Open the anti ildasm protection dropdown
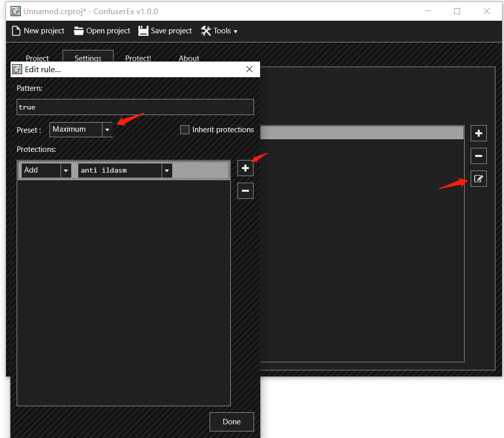Screen dimensions: 504x438 click(125, 170)
